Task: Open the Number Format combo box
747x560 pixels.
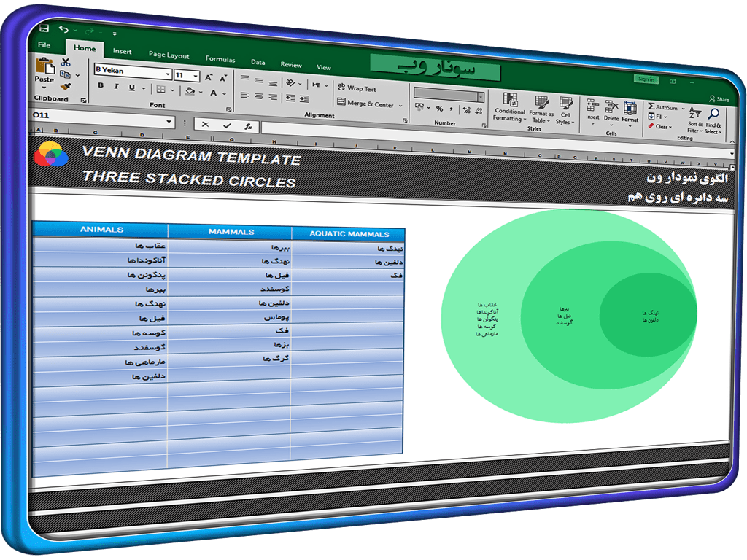Action: tap(449, 95)
